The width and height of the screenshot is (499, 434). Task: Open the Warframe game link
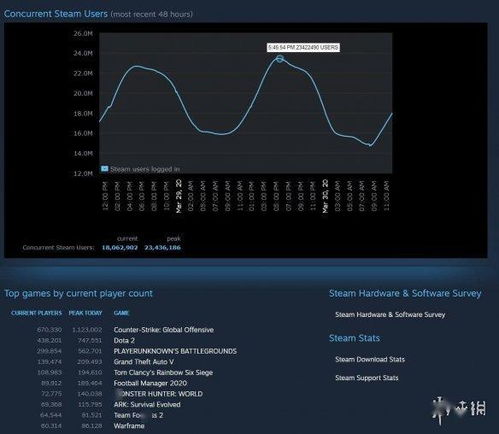129,426
